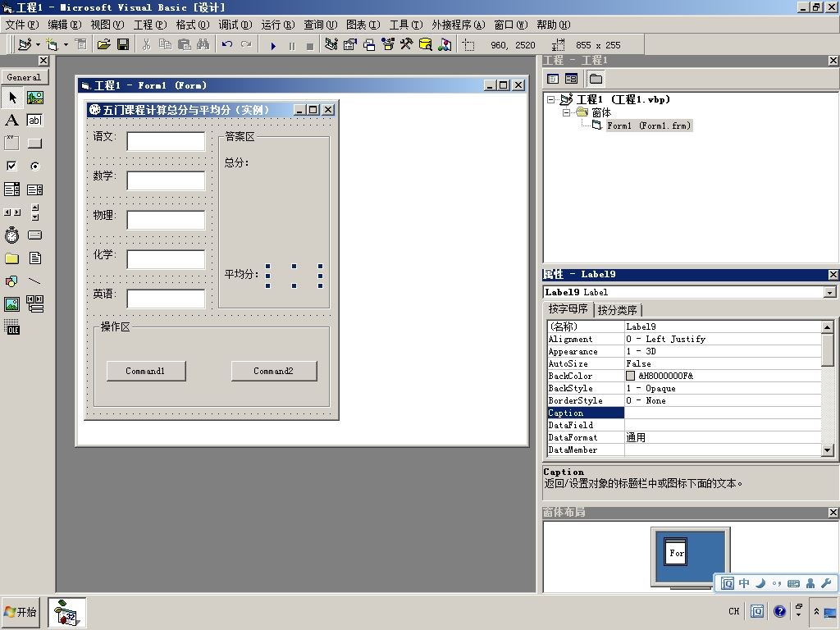
Task: Select the Data control tool
Action: [34, 304]
